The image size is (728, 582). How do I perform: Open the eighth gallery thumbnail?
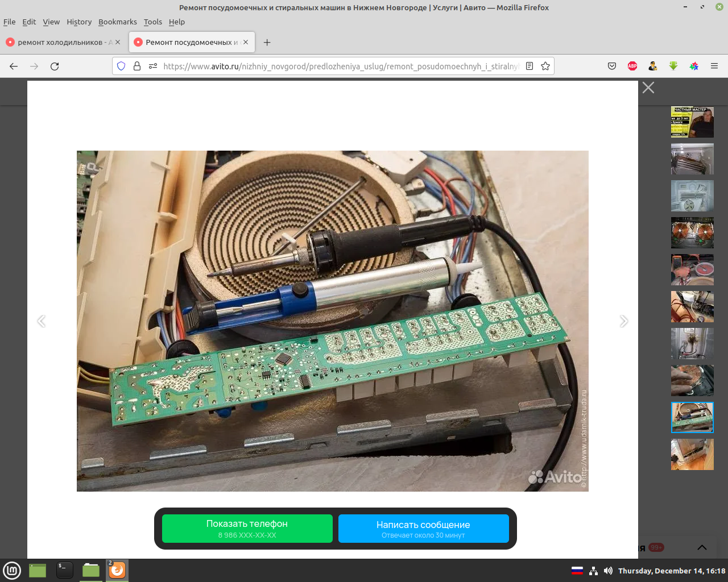click(692, 381)
